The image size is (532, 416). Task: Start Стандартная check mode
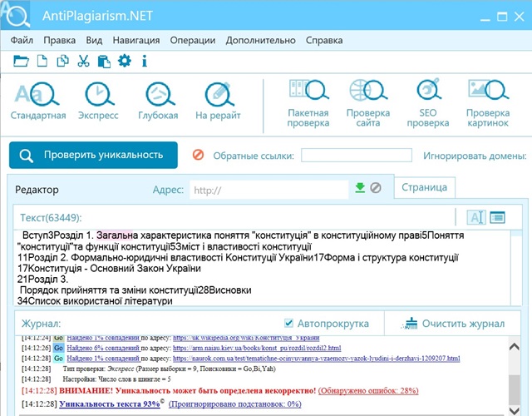click(38, 102)
